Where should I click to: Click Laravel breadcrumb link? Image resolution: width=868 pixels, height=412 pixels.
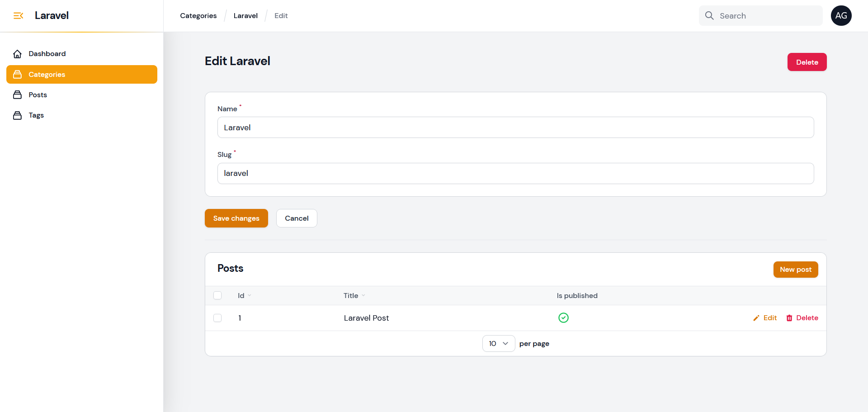coord(245,16)
